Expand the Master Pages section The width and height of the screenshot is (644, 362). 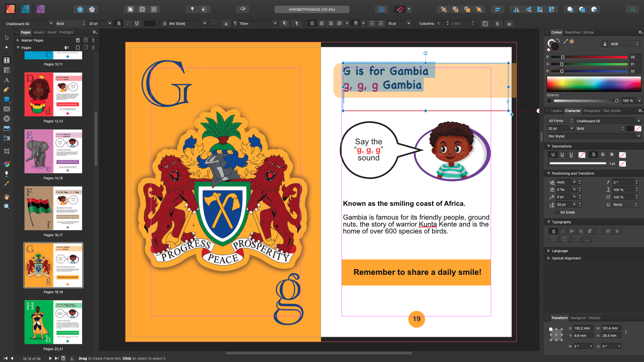(x=18, y=40)
